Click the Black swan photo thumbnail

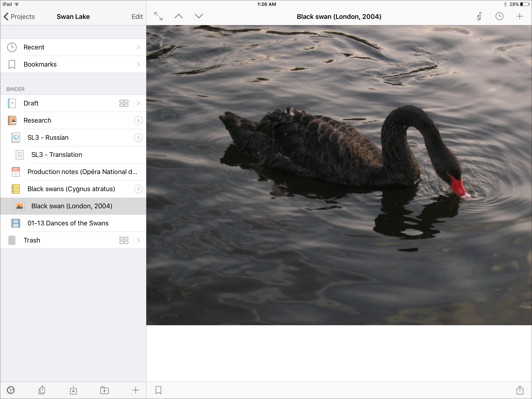coord(19,206)
